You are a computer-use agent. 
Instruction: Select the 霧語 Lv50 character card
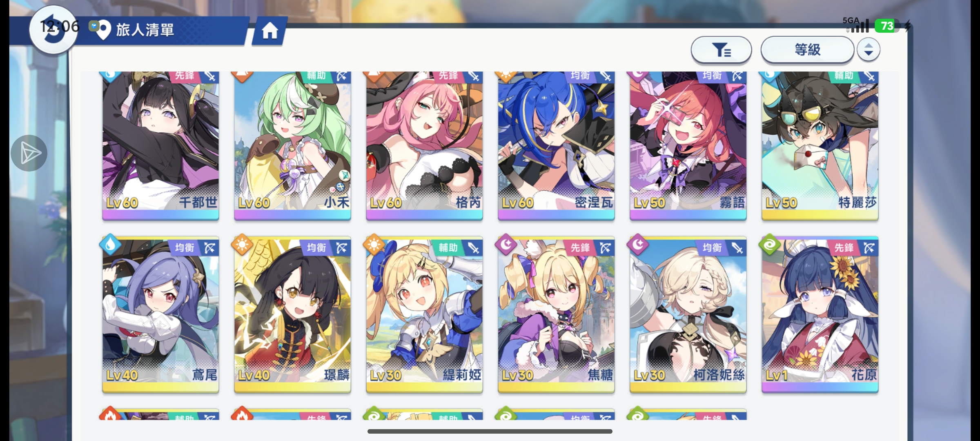coord(688,146)
